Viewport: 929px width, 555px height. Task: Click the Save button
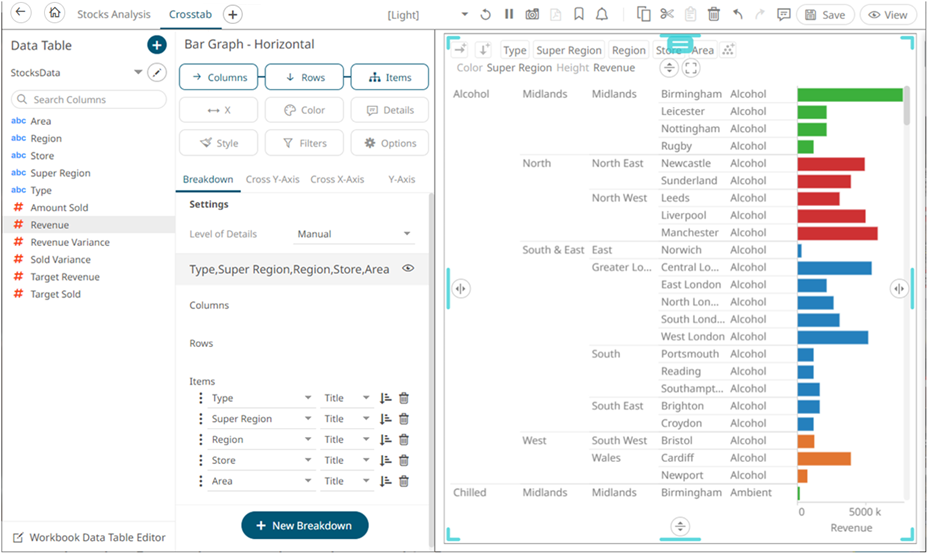(825, 15)
